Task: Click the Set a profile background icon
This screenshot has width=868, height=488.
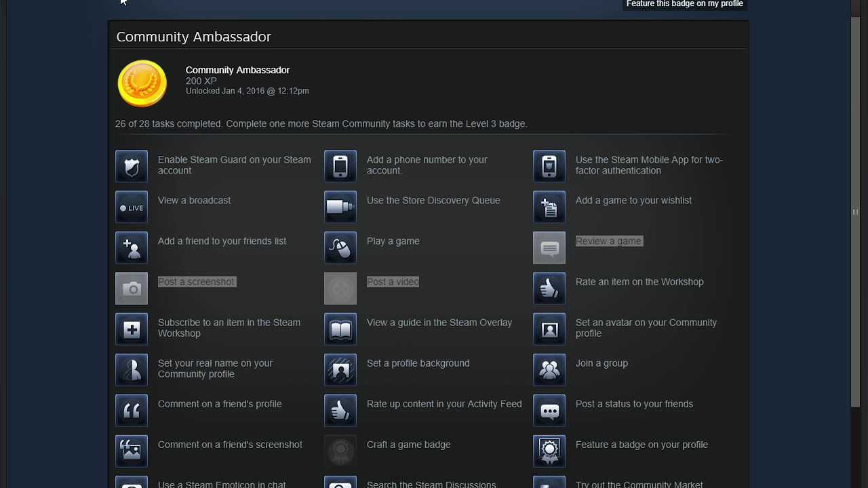Action: click(340, 370)
